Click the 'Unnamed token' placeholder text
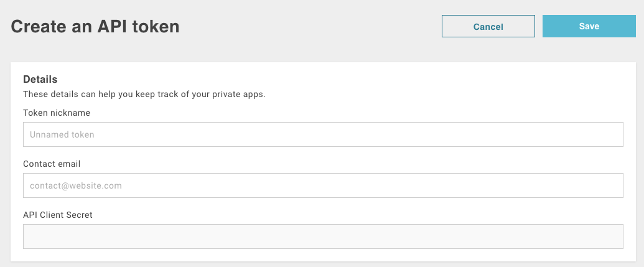This screenshot has width=644, height=267. pyautogui.click(x=62, y=134)
